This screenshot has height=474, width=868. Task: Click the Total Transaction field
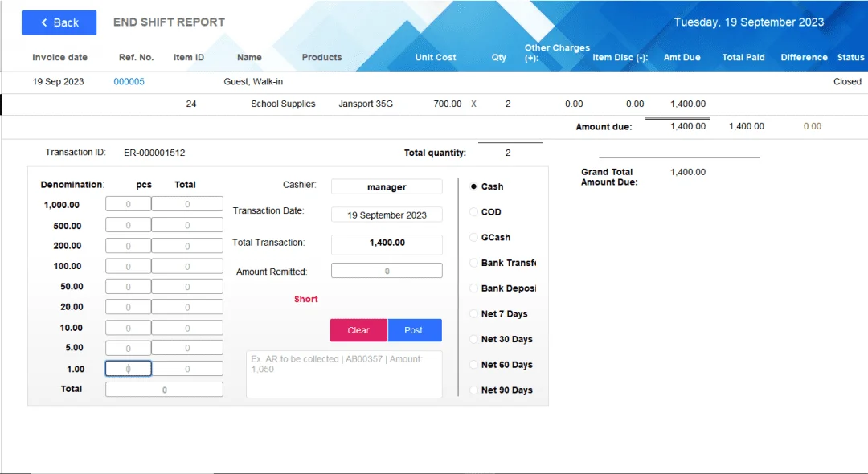(x=387, y=244)
